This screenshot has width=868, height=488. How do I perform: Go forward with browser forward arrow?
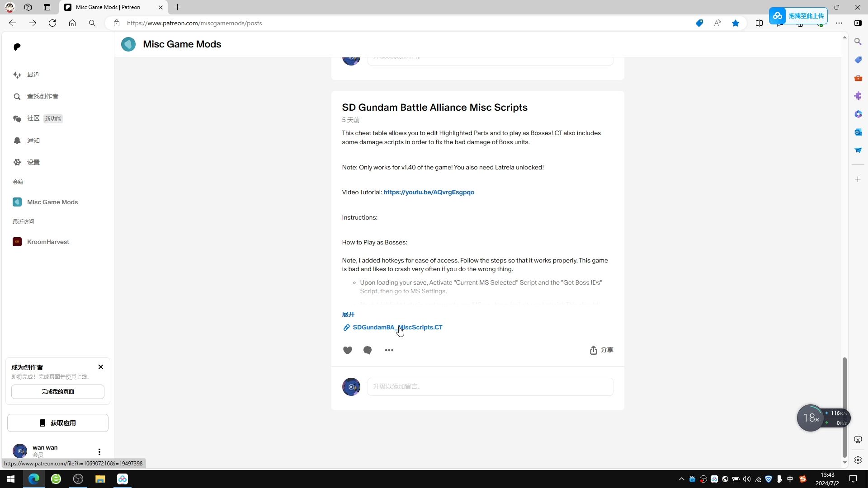pyautogui.click(x=33, y=23)
